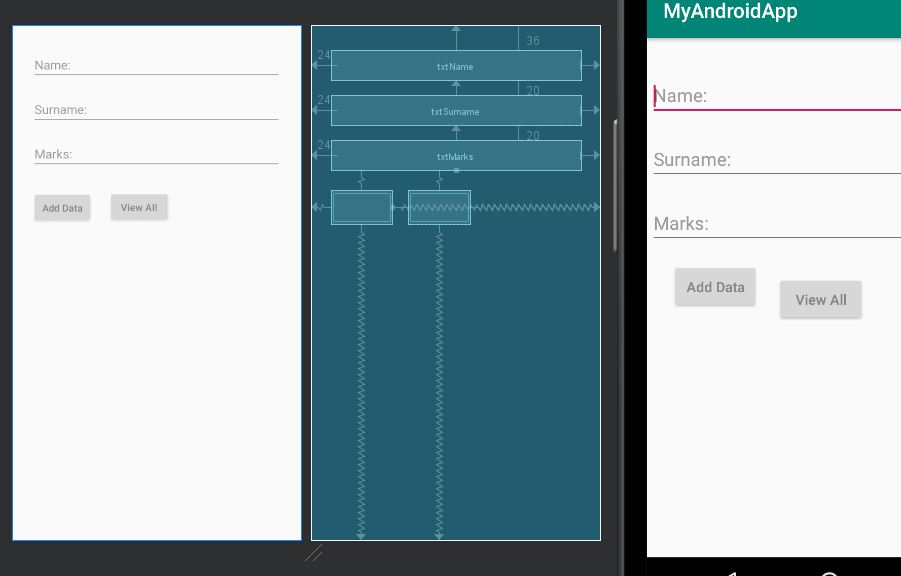Focus the Name input field in the emulator
901x576 pixels.
pos(776,96)
